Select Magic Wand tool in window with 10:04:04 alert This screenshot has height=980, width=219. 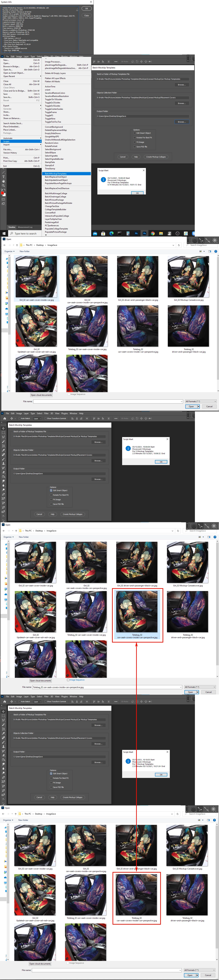(x=3, y=442)
